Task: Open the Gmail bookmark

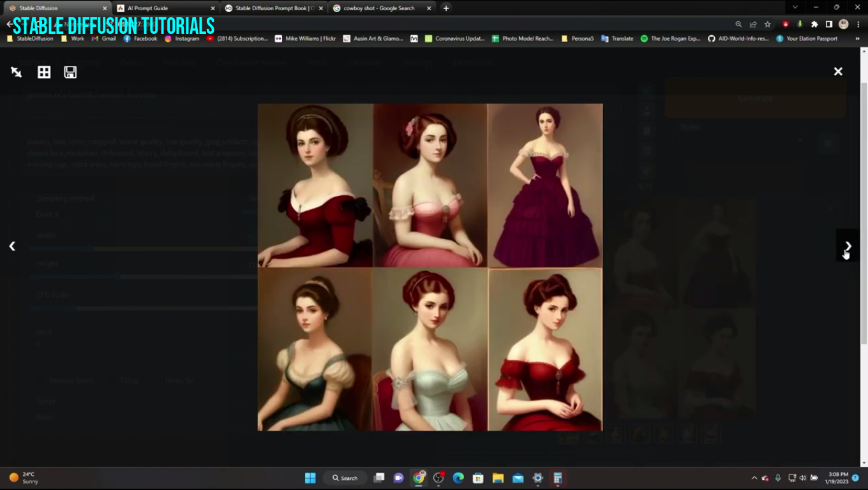Action: click(x=103, y=38)
